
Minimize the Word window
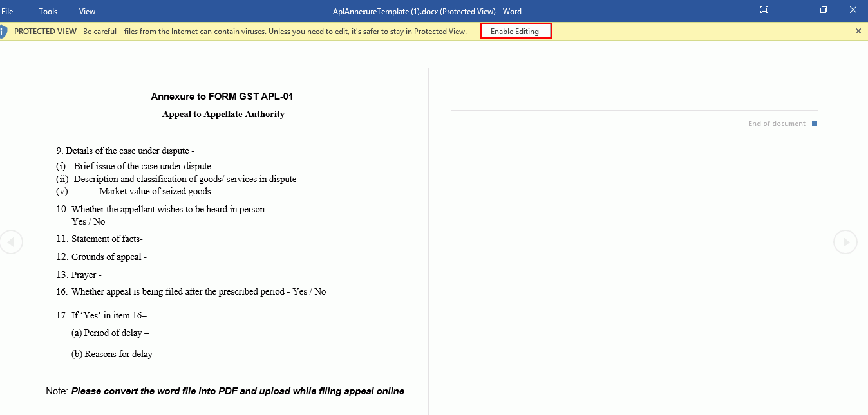click(793, 10)
